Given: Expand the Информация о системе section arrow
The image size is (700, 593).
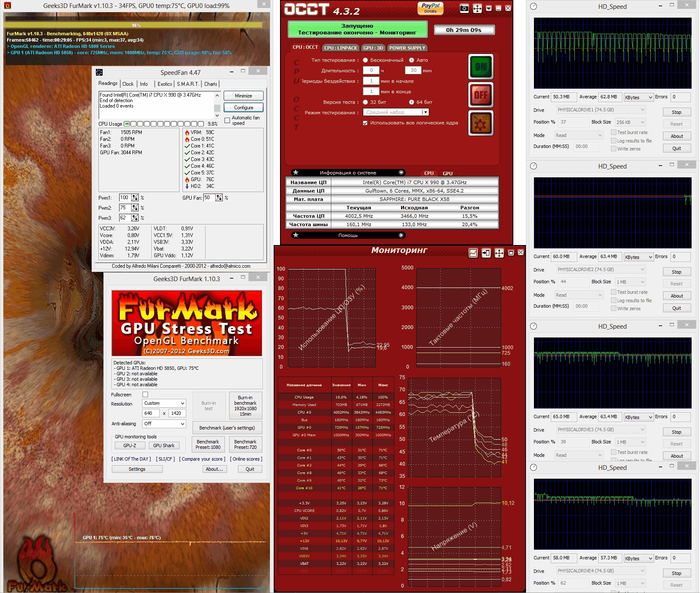Looking at the screenshot, I should coord(401,173).
